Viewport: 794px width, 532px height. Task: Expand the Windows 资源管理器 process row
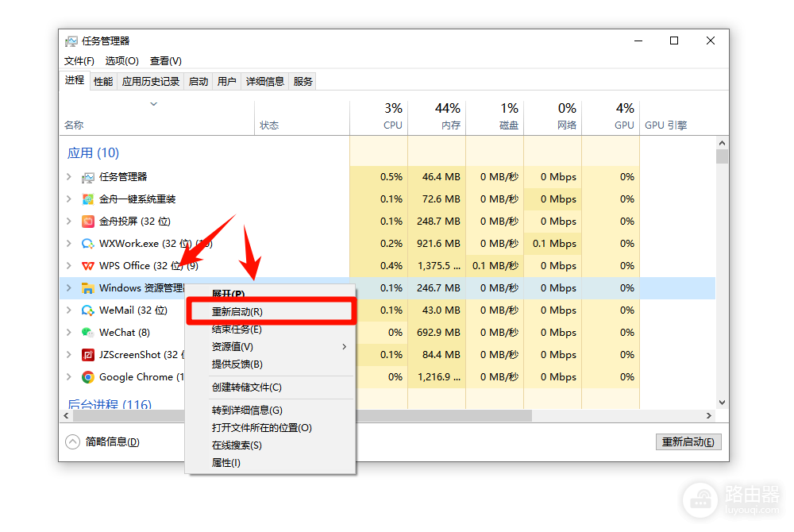pyautogui.click(x=69, y=288)
